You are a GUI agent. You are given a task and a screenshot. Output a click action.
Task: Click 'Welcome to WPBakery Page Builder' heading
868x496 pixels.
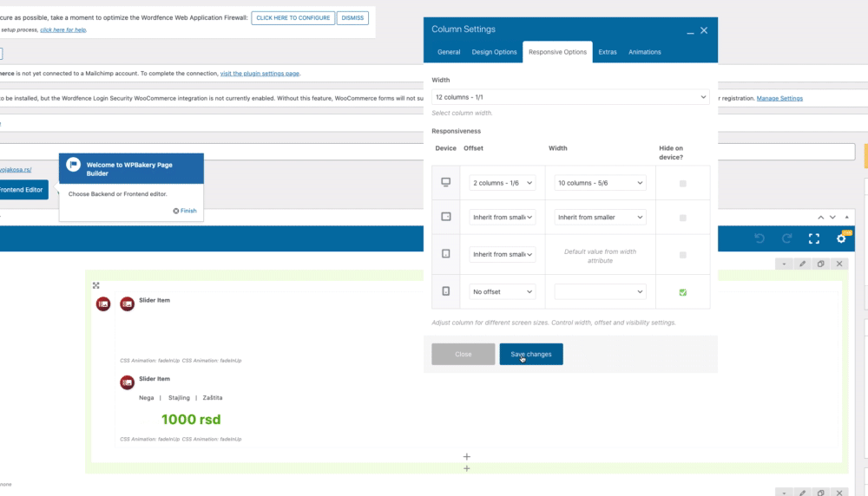click(129, 169)
